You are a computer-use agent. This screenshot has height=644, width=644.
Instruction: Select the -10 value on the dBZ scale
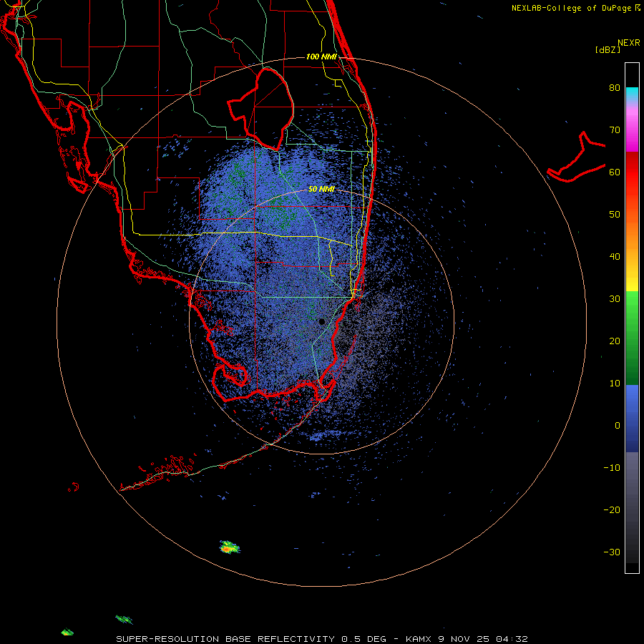pyautogui.click(x=612, y=468)
